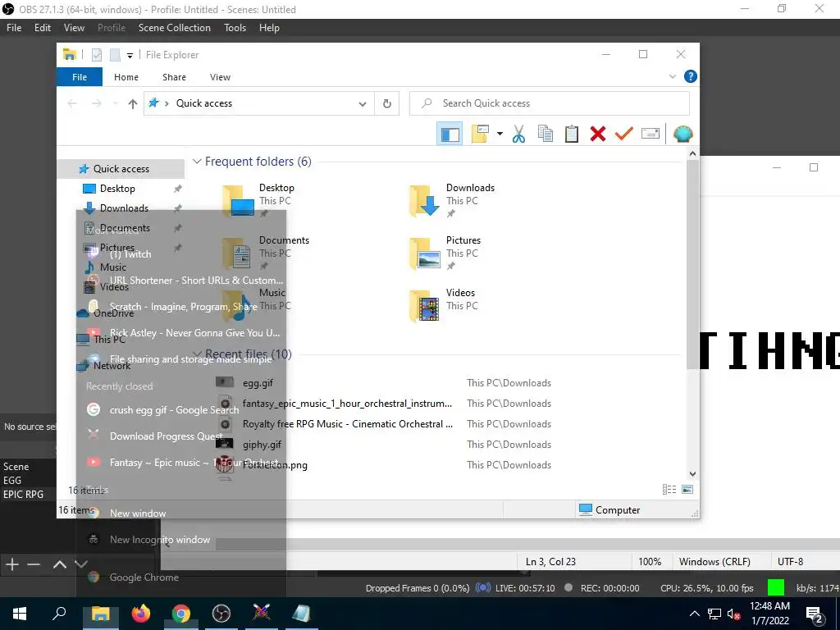840x630 pixels.
Task: Refresh the Quick access view
Action: pyautogui.click(x=387, y=104)
